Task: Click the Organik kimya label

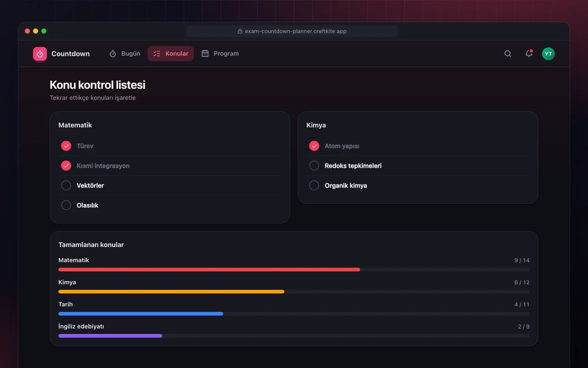Action: click(x=346, y=185)
